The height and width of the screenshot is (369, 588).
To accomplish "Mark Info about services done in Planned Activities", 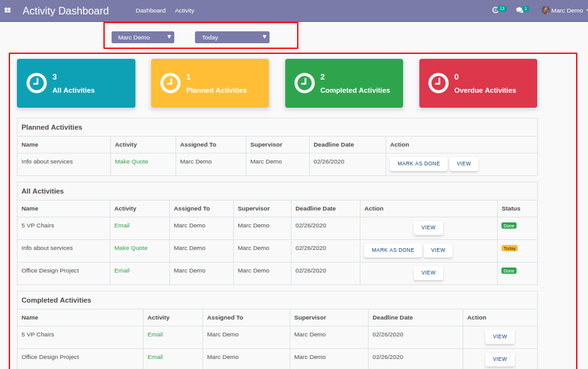I will click(419, 164).
